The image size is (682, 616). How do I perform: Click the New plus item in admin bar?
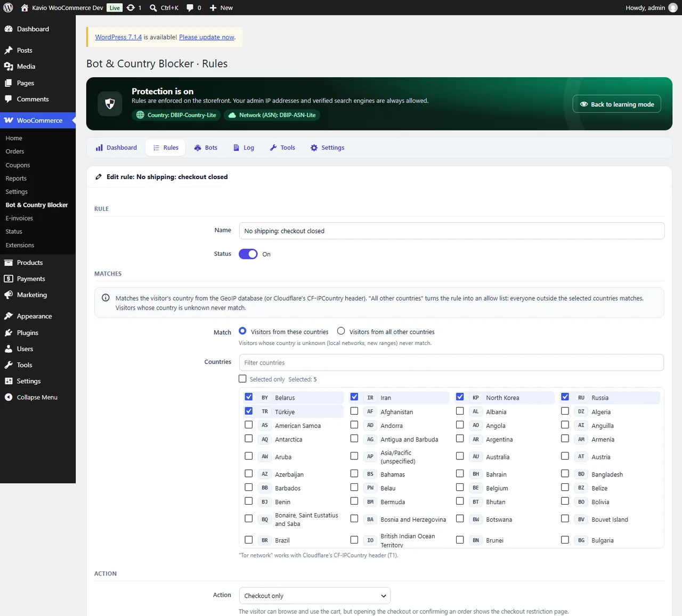pos(221,7)
